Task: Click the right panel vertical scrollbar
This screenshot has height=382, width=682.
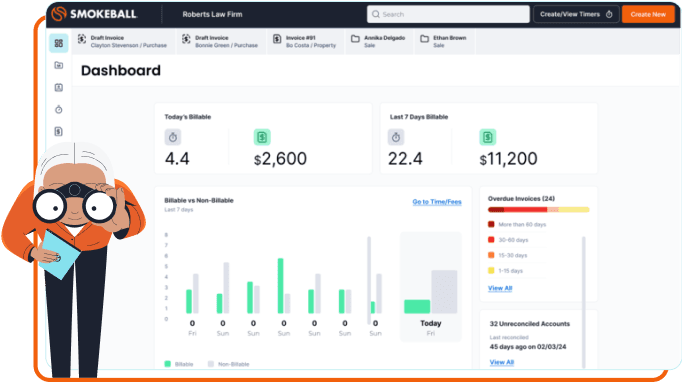Action: coord(584,302)
